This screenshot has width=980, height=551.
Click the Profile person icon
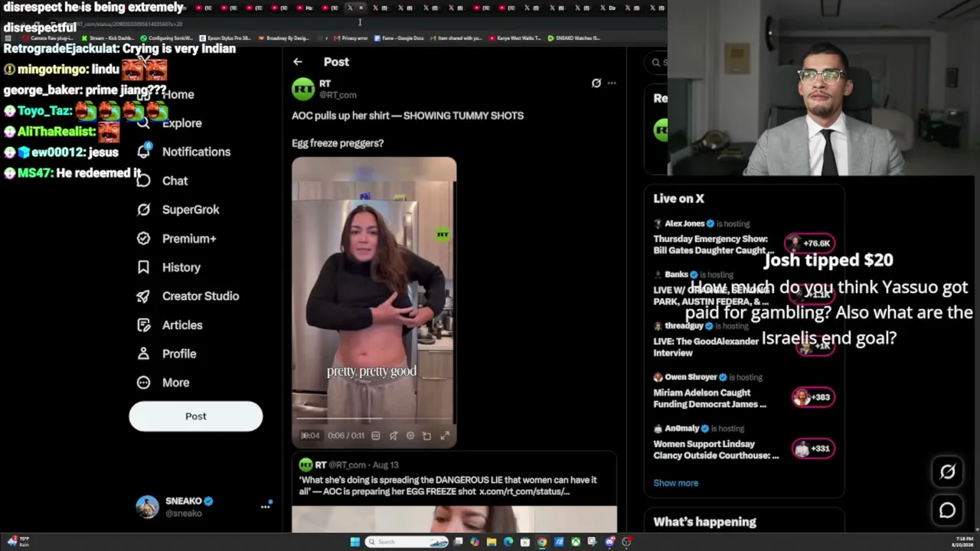click(x=143, y=354)
